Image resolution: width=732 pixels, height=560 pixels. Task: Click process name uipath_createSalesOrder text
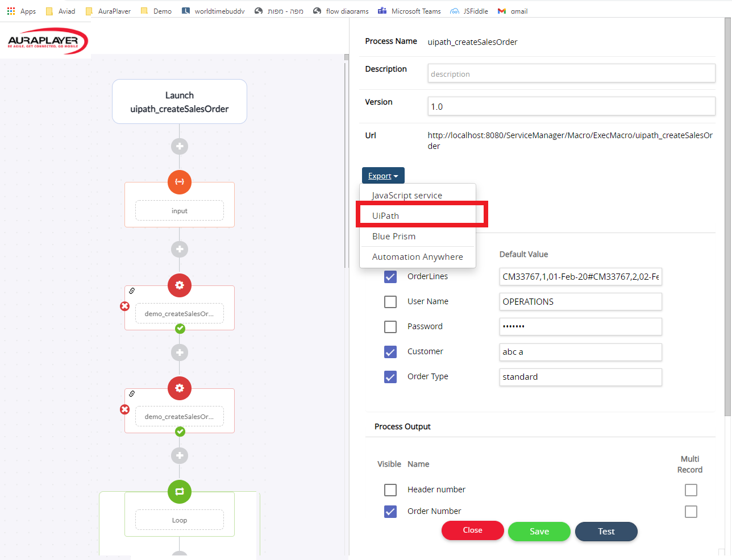pos(472,42)
